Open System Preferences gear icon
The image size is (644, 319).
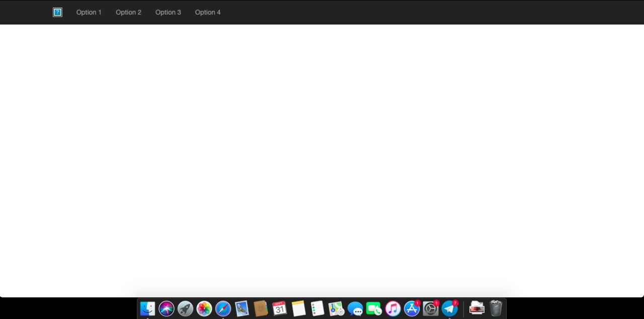[431, 308]
